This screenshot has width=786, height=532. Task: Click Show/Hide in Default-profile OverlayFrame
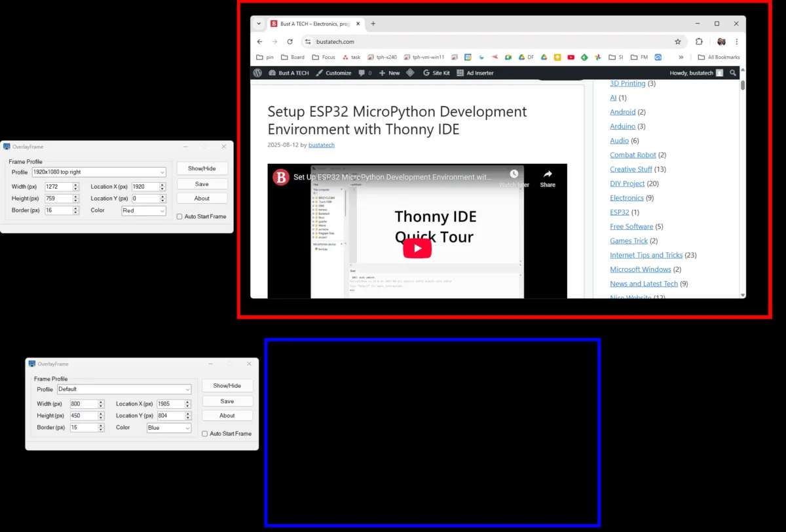tap(227, 386)
